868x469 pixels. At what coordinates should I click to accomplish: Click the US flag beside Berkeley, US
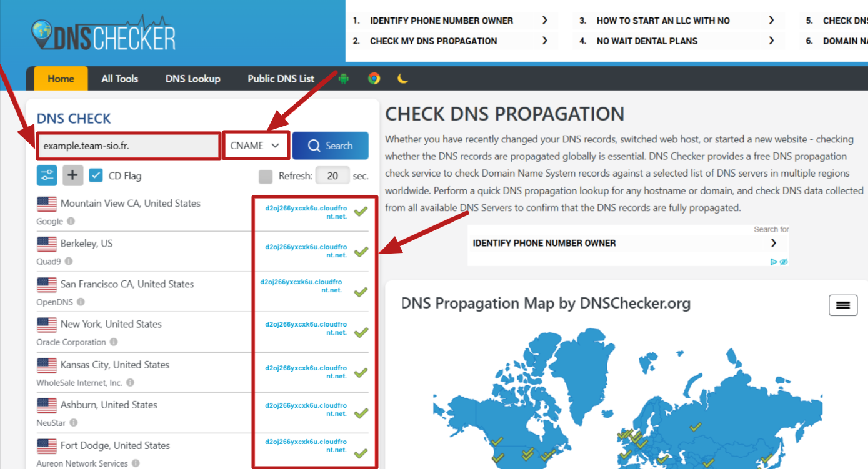click(x=47, y=244)
